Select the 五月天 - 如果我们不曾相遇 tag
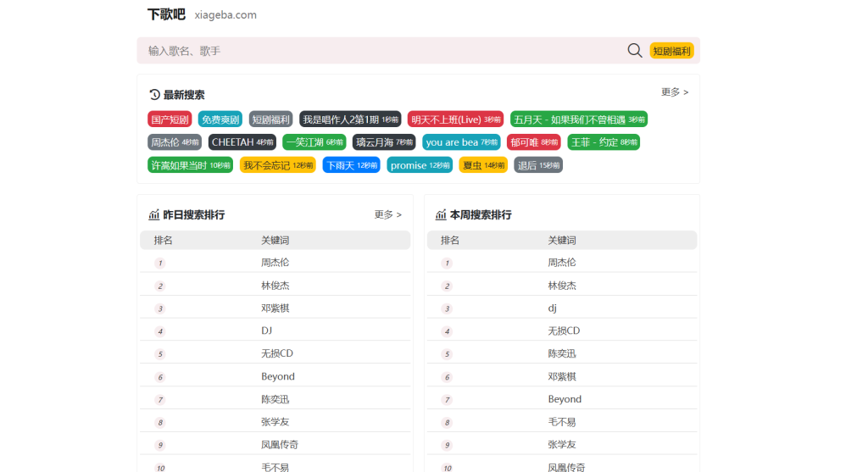 click(x=579, y=119)
